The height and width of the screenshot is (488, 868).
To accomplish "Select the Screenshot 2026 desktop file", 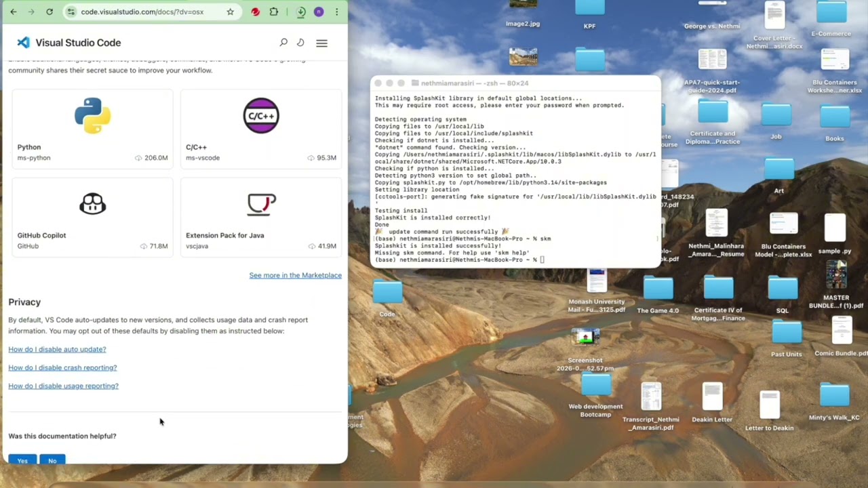I will [x=585, y=350].
